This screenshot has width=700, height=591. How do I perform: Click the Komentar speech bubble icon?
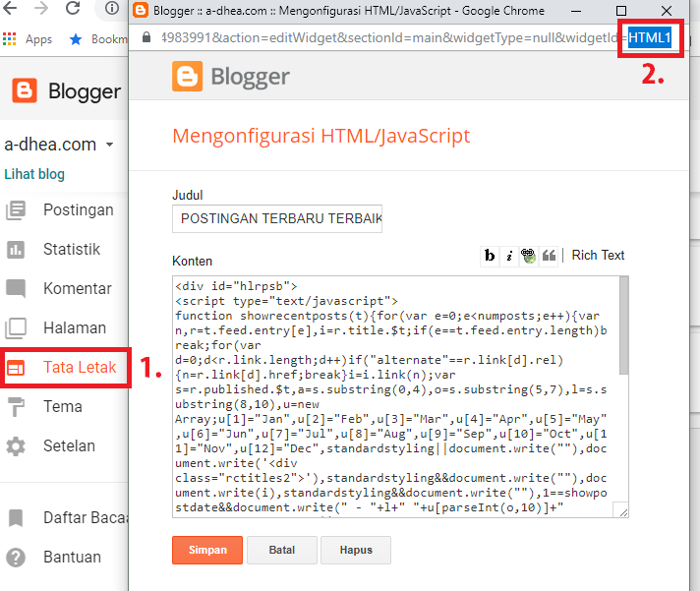[16, 288]
